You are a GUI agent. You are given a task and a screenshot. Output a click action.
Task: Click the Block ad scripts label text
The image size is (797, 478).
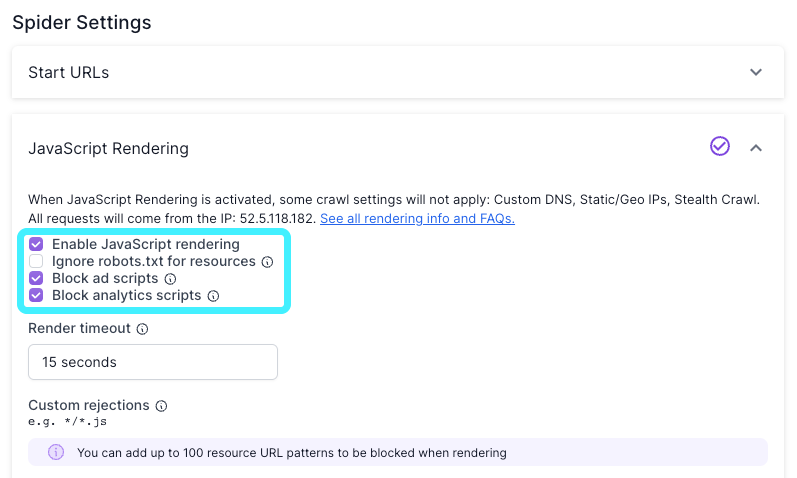pos(105,278)
